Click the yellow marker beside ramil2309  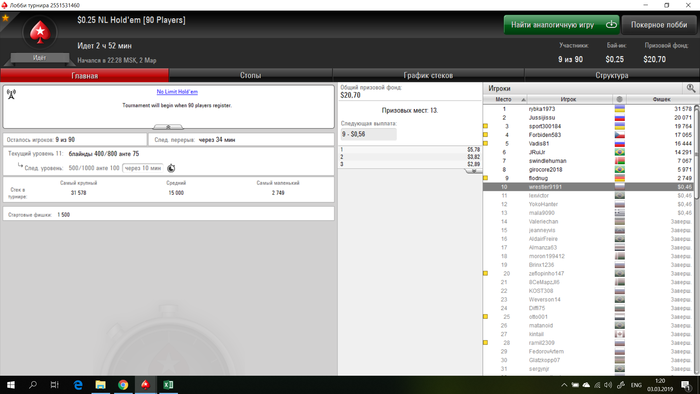(486, 343)
